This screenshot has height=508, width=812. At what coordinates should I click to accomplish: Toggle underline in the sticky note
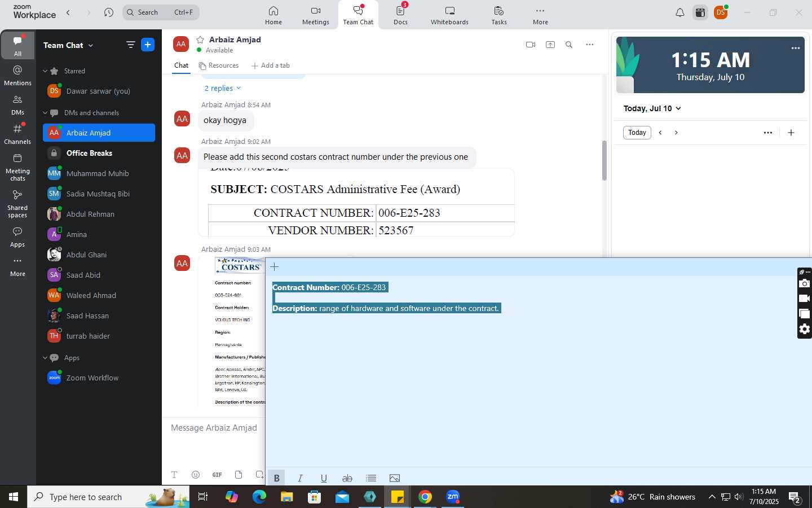324,478
